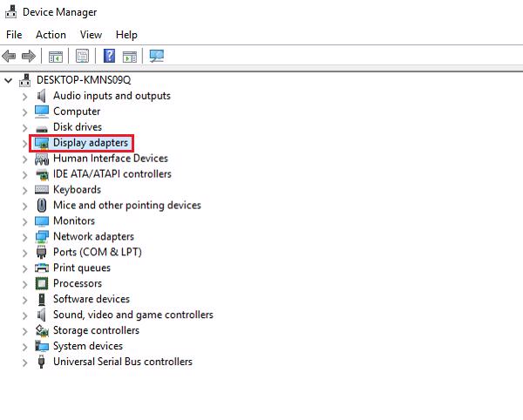Toggle the console tree pane icon
This screenshot has height=420, width=523.
(56, 57)
